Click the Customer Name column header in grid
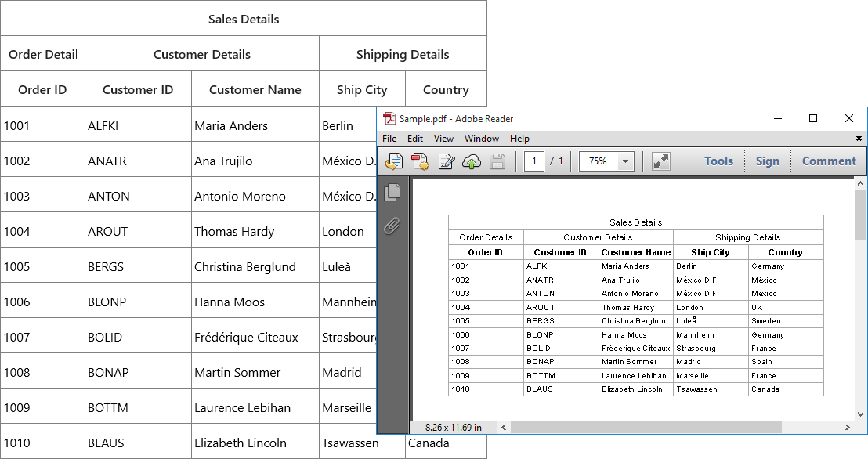Image resolution: width=868 pixels, height=459 pixels. [255, 89]
